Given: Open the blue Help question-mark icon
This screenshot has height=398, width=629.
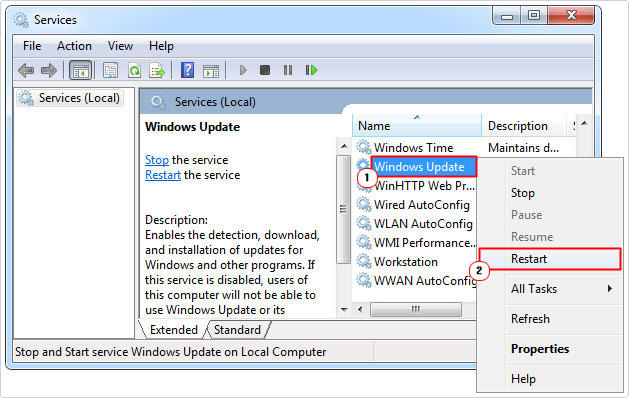Looking at the screenshot, I should pyautogui.click(x=187, y=70).
